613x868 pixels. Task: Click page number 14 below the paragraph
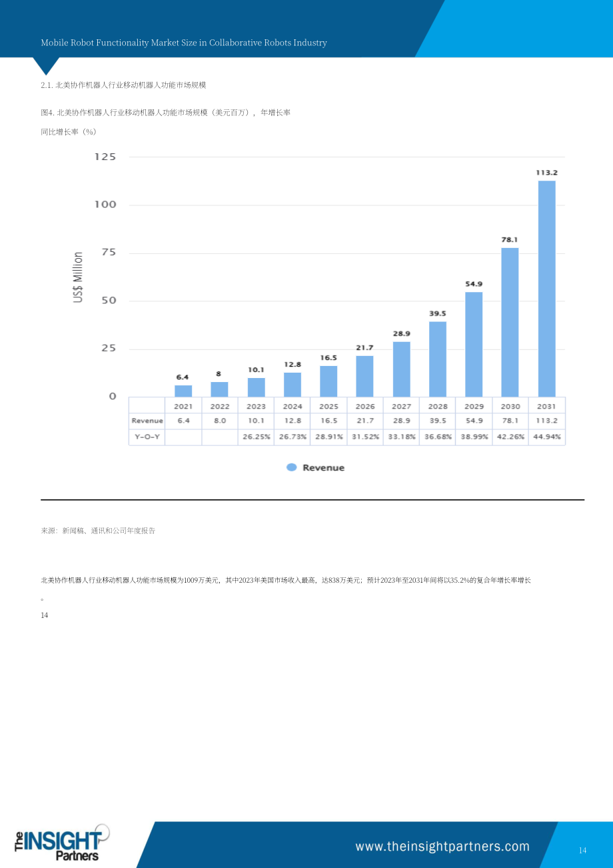pos(45,615)
